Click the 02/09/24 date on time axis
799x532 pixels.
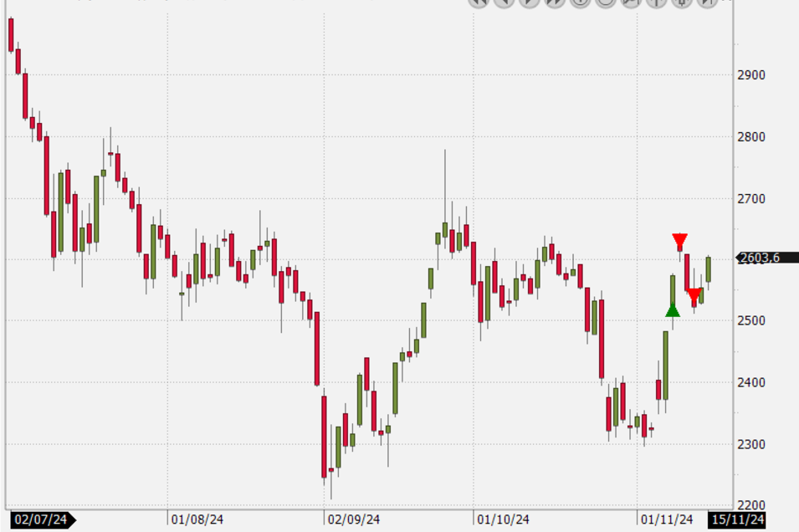352,519
